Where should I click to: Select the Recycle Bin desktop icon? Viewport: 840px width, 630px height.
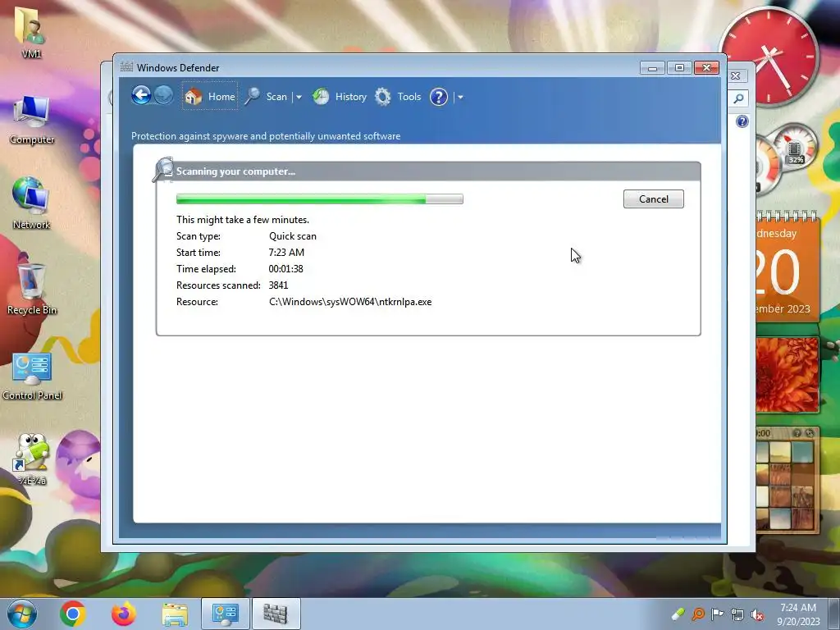point(32,290)
